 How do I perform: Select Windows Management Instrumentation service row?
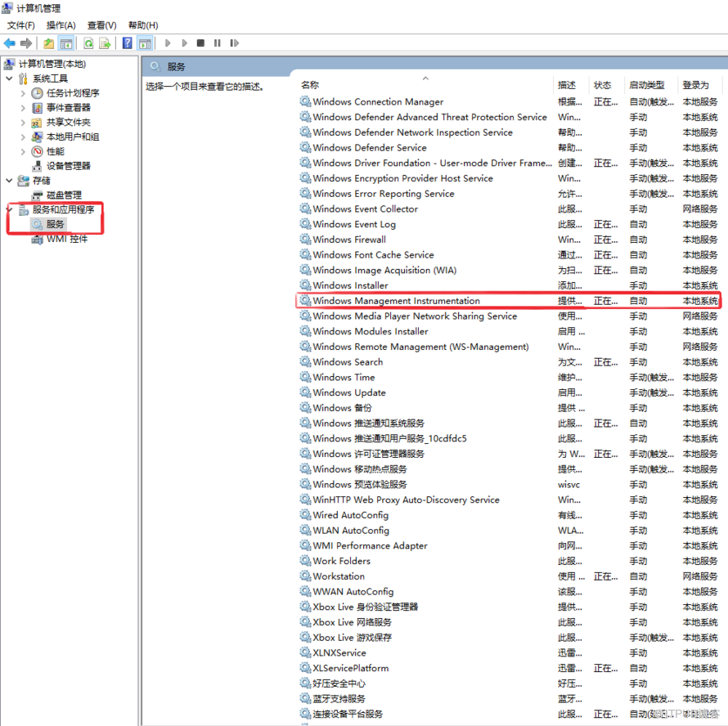[x=509, y=301]
